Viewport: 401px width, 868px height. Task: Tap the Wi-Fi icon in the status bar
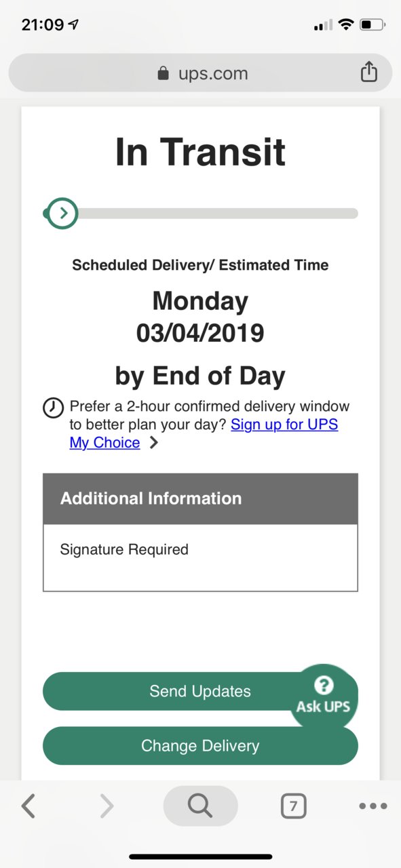pos(346,25)
